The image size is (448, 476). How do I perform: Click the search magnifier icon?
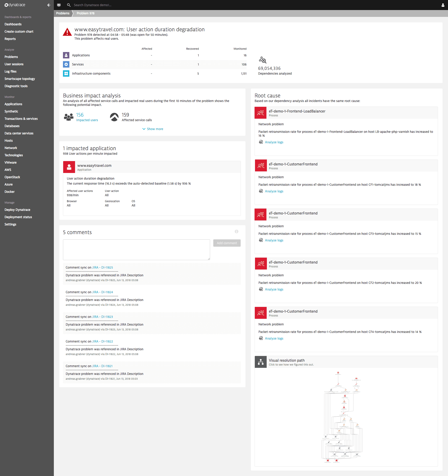[69, 5]
